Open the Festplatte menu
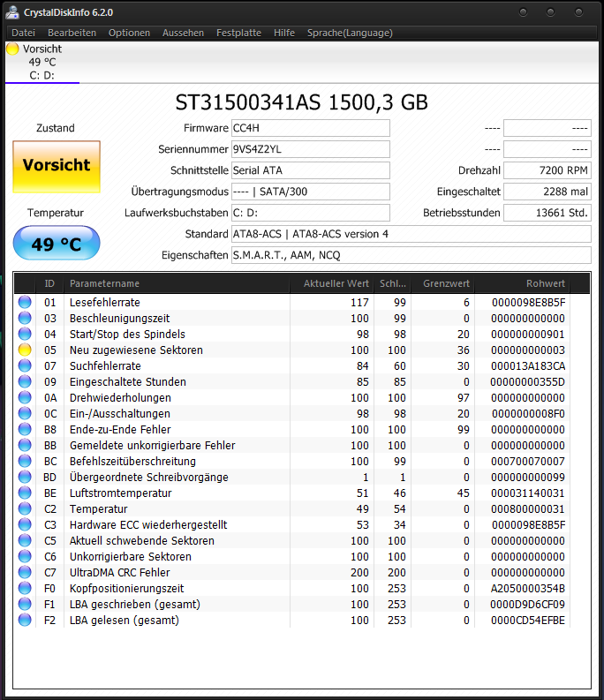The image size is (604, 700). click(x=238, y=33)
